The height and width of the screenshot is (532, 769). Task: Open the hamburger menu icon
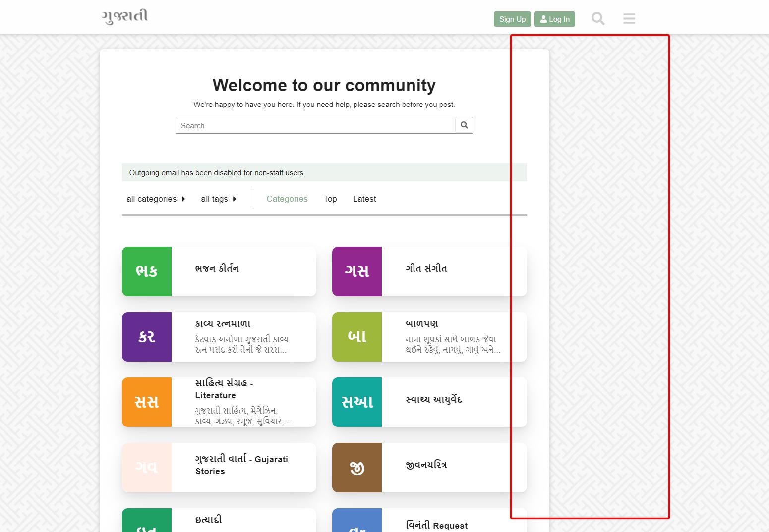(x=629, y=19)
